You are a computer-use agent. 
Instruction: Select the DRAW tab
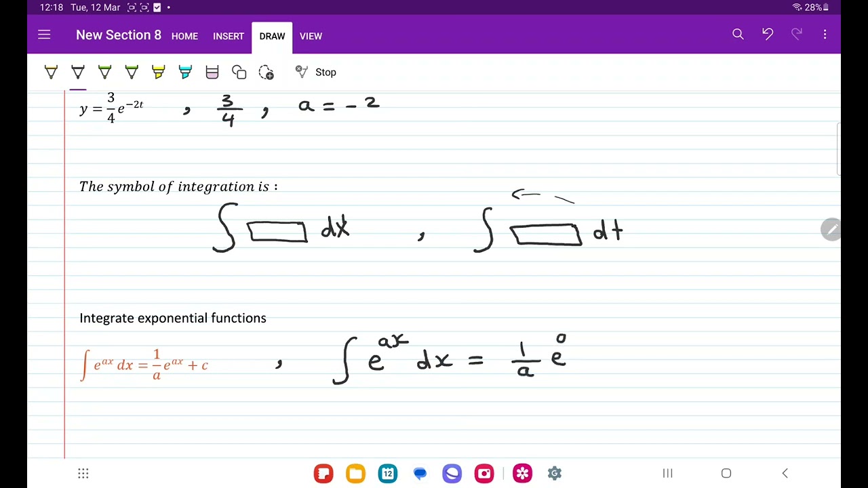[x=272, y=37]
